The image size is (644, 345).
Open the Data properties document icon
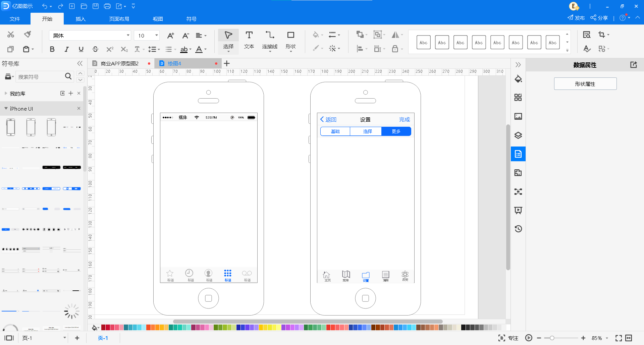pyautogui.click(x=518, y=154)
